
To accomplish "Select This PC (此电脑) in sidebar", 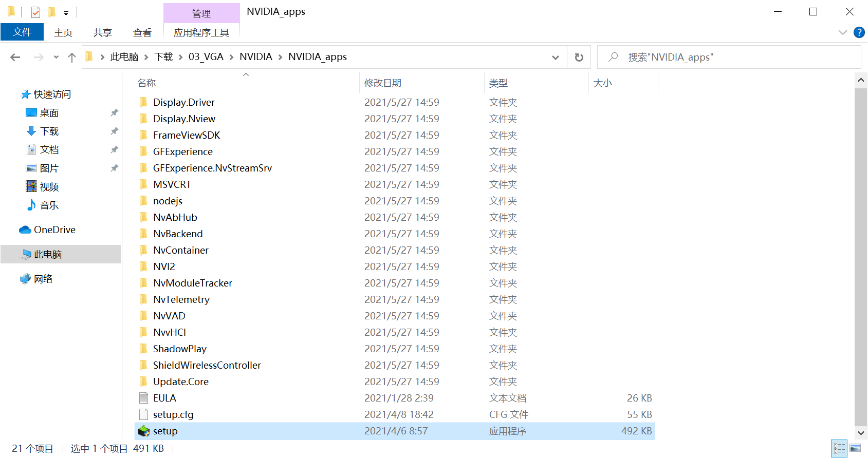I will (x=61, y=254).
